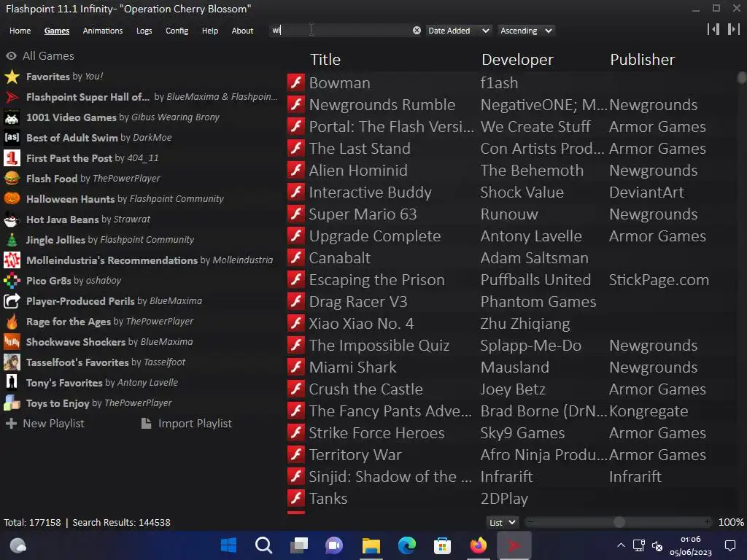Select The Impossible Quiz entry
Viewport: 747px width, 560px height.
(x=510, y=345)
